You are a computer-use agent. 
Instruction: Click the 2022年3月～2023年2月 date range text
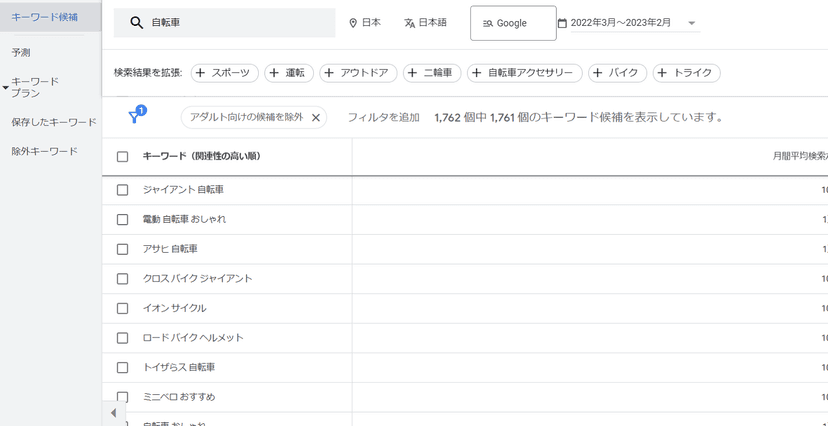[x=620, y=23]
